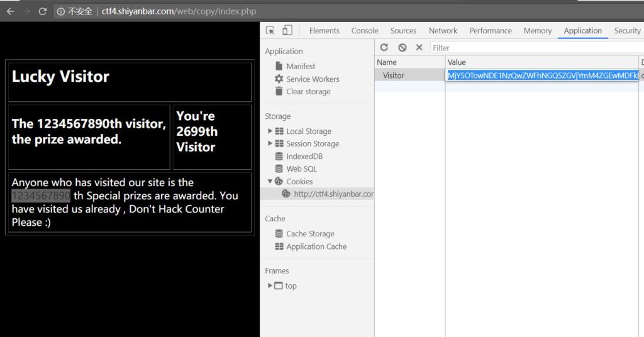Click the highlighted Visitor cookie value

point(542,75)
